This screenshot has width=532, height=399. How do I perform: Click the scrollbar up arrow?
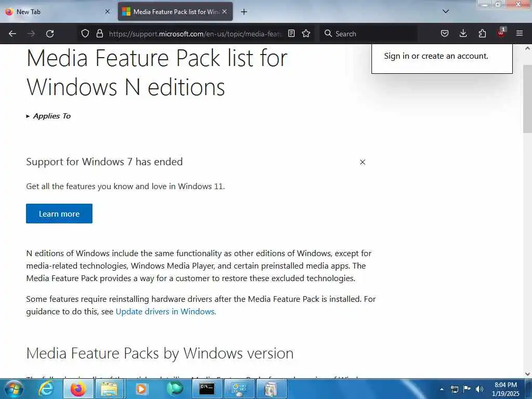point(527,48)
